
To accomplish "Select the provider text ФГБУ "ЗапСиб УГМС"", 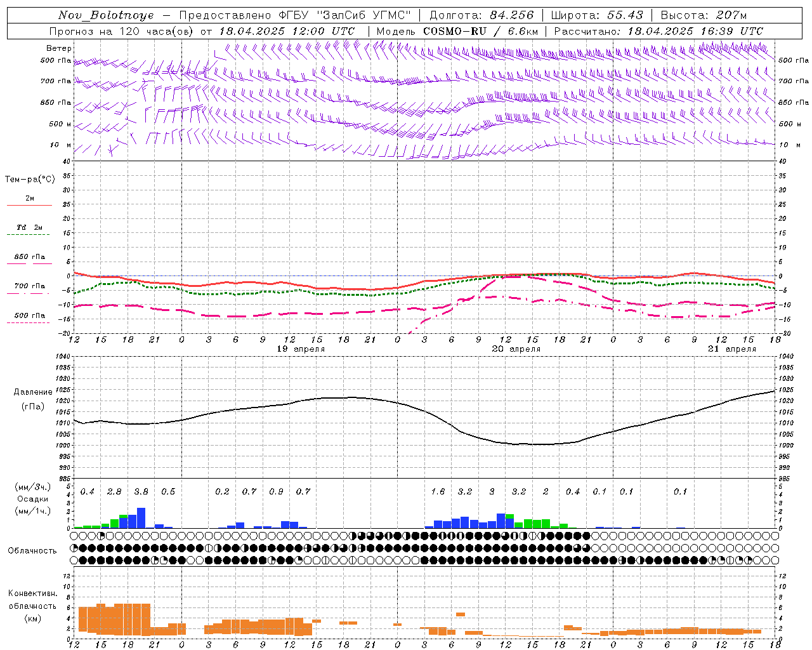I will point(345,15).
